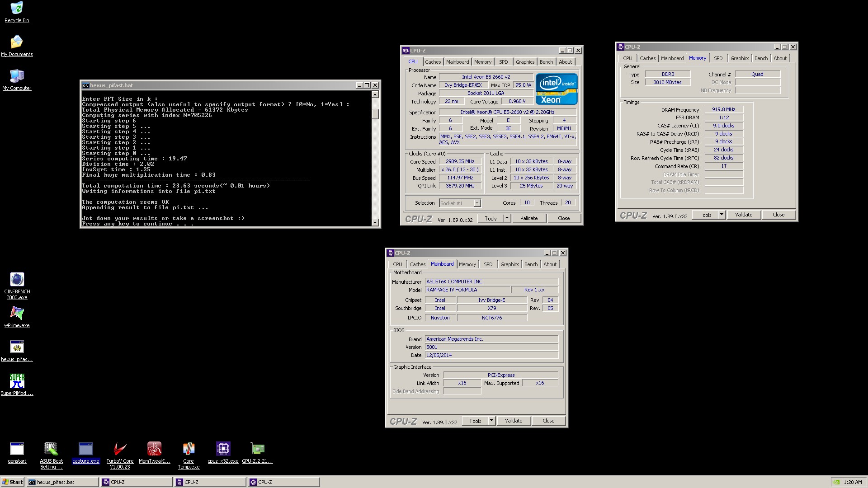Image resolution: width=868 pixels, height=488 pixels.
Task: Open Graphics tab in Memory window
Action: point(740,58)
